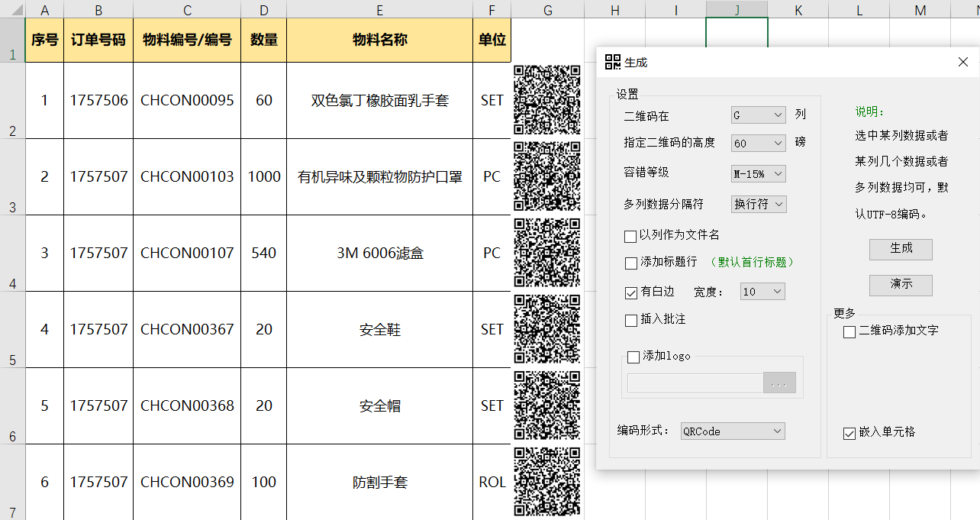
Task: Select column J header
Action: (x=737, y=10)
